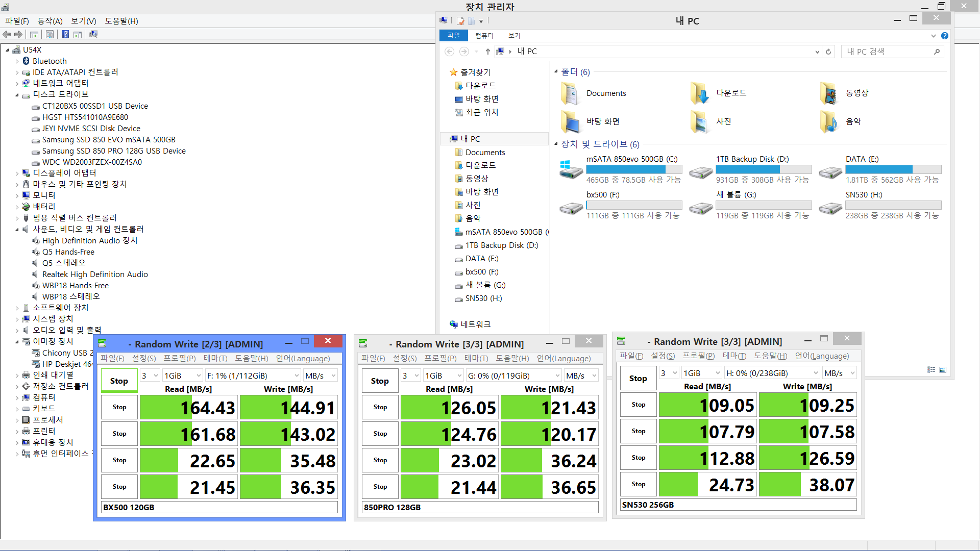This screenshot has width=980, height=551.
Task: Select the 동영상 videos folder icon
Action: (829, 93)
